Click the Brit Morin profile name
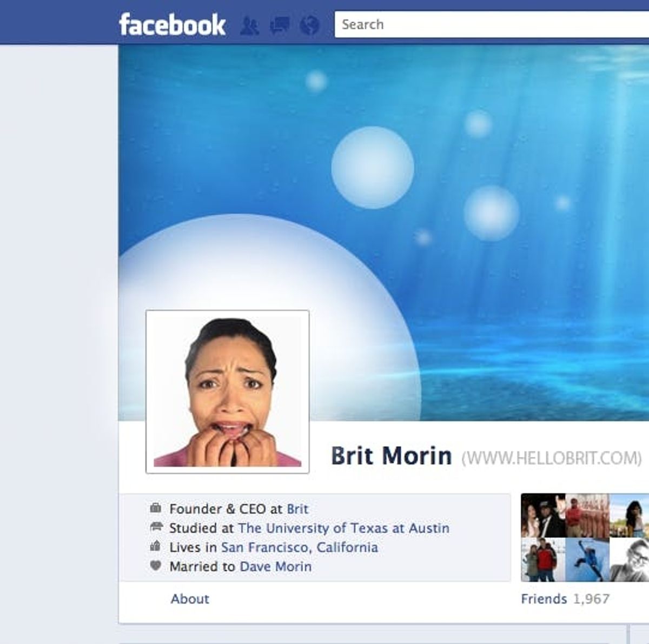The image size is (649, 644). click(x=391, y=456)
